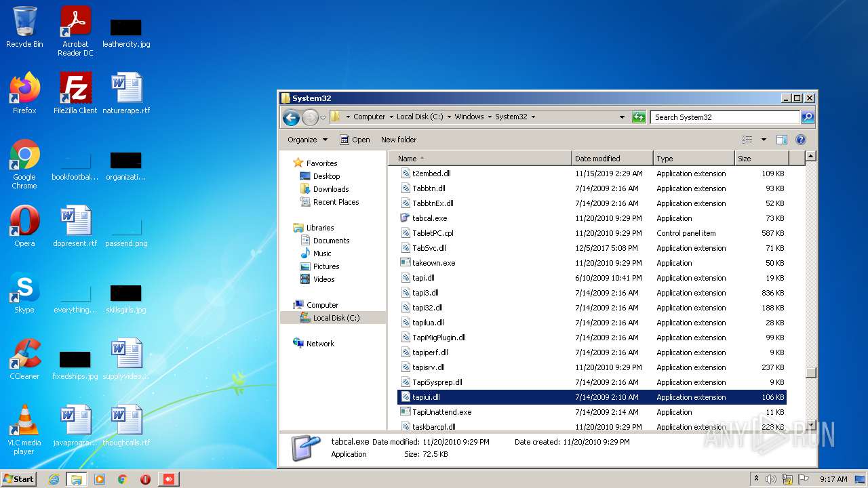The height and width of the screenshot is (488, 868).
Task: Click New folder in the toolbar
Action: pyautogui.click(x=399, y=140)
